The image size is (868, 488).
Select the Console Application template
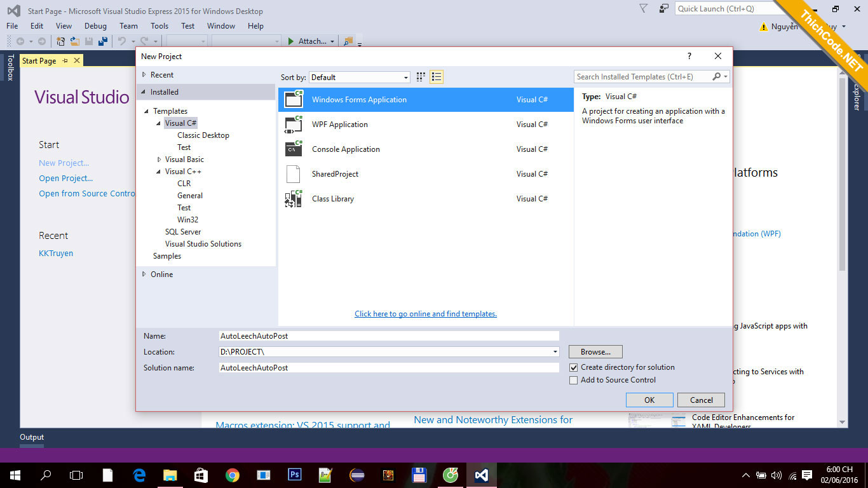click(x=426, y=149)
